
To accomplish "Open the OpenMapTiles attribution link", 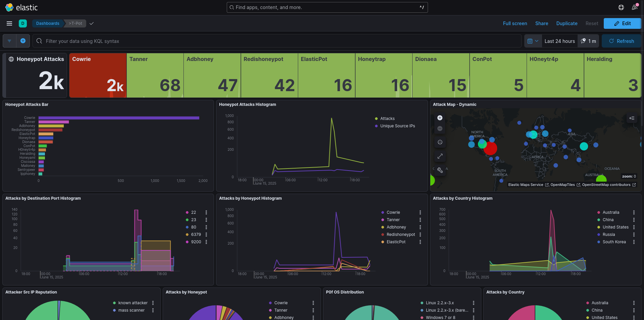I will tap(562, 185).
